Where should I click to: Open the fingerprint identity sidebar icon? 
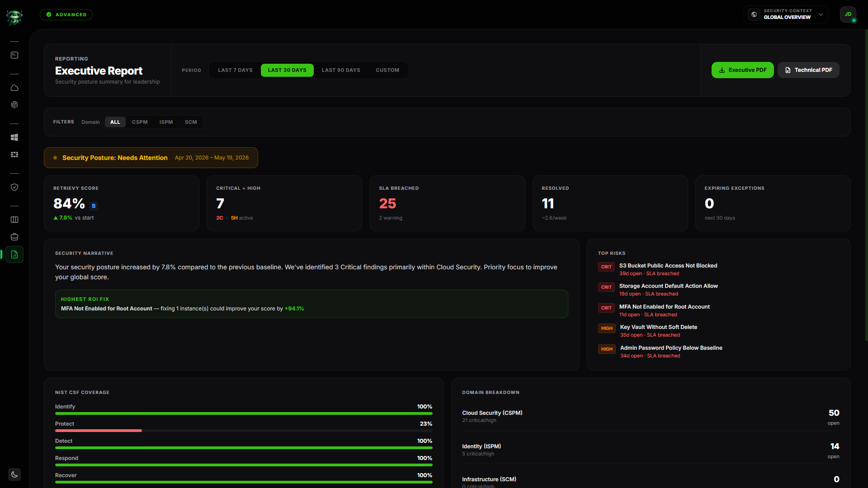[x=14, y=105]
